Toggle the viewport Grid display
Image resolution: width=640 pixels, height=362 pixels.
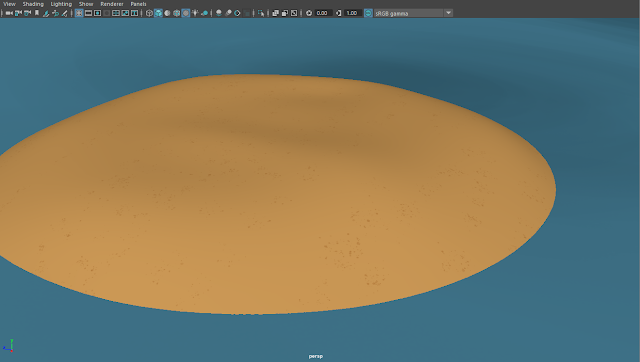(79, 13)
